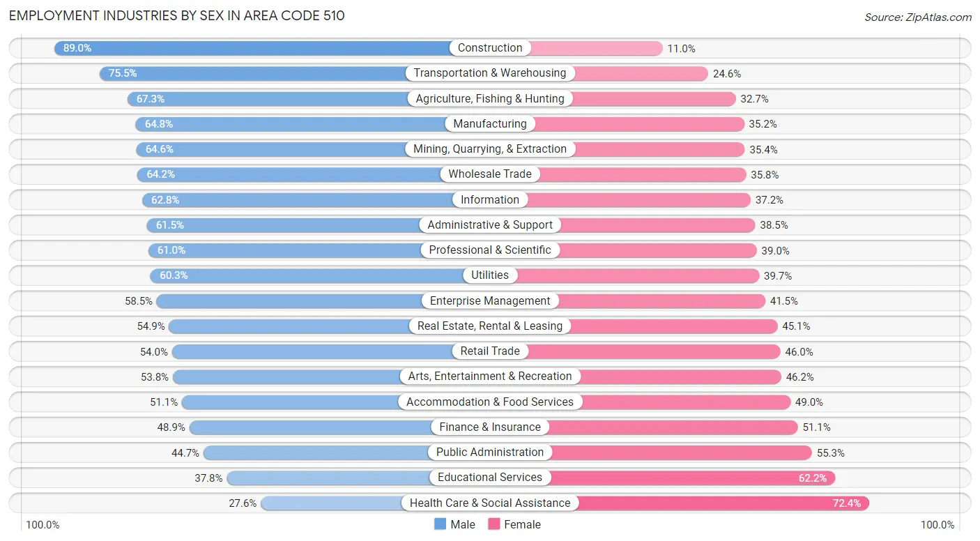The image size is (980, 541).
Task: Select the Finance & Insurance label
Action: tap(490, 427)
